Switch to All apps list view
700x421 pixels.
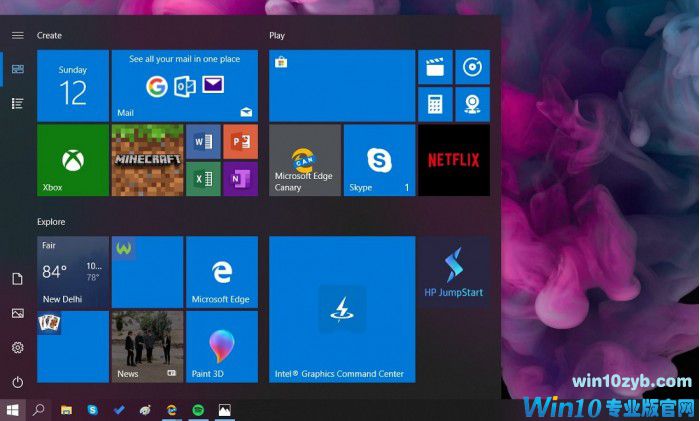coord(17,104)
